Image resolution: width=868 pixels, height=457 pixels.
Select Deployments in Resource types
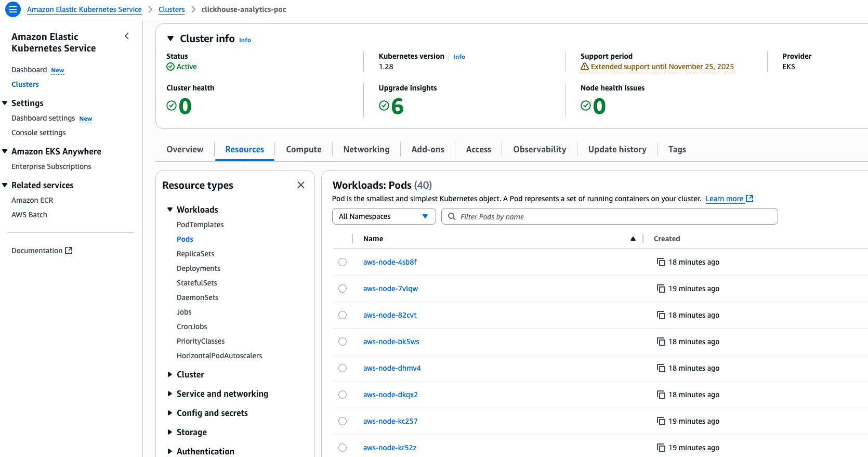(x=199, y=268)
